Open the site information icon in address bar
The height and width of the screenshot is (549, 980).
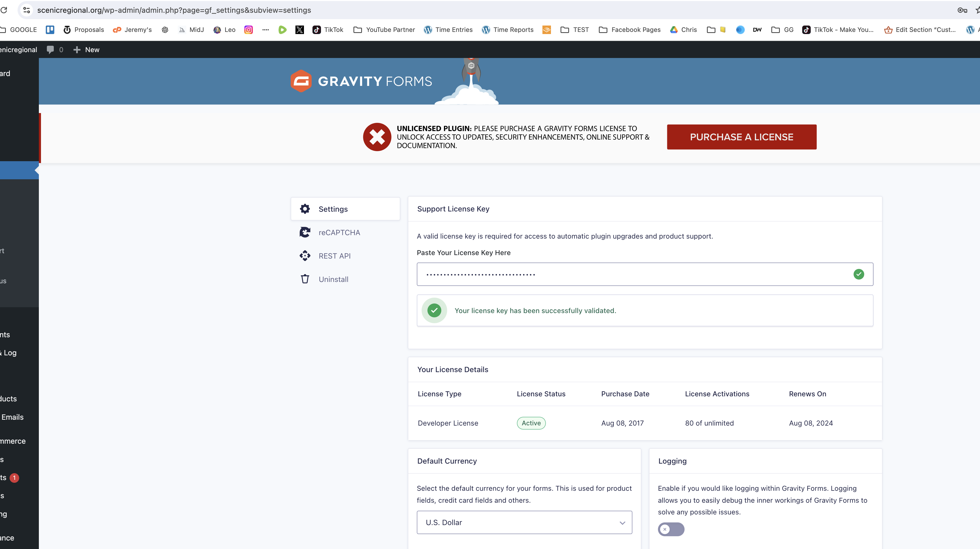pyautogui.click(x=27, y=10)
